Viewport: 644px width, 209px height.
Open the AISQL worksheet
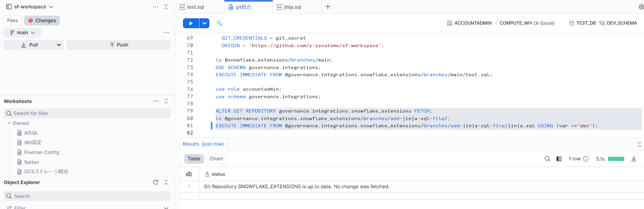31,133
